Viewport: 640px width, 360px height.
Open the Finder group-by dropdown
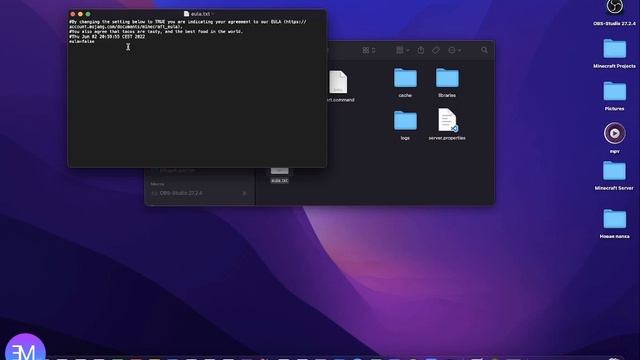[402, 50]
